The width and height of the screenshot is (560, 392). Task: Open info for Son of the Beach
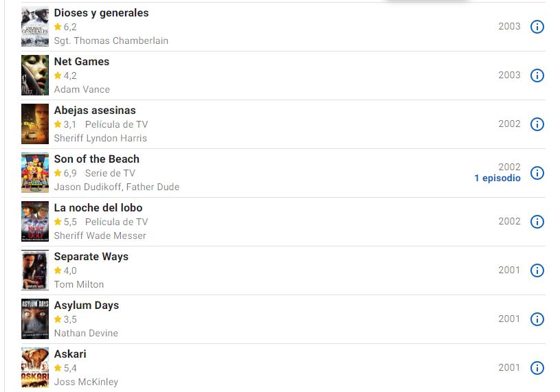[537, 173]
